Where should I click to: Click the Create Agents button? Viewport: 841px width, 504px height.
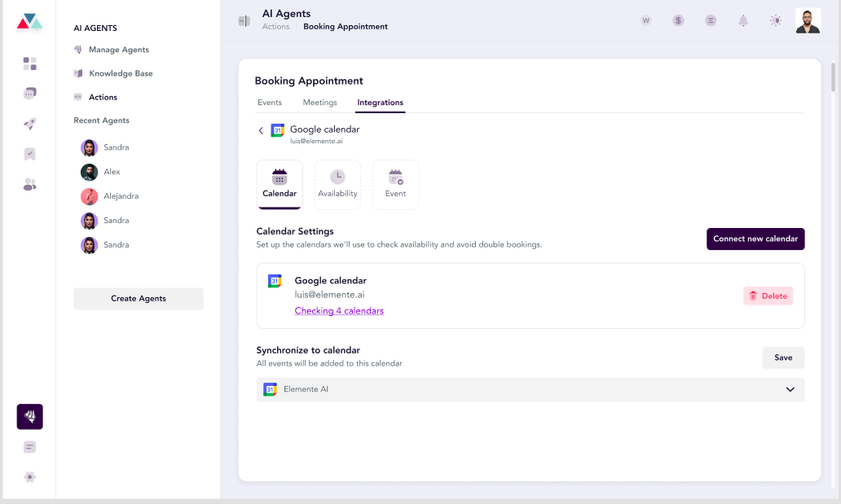(139, 299)
